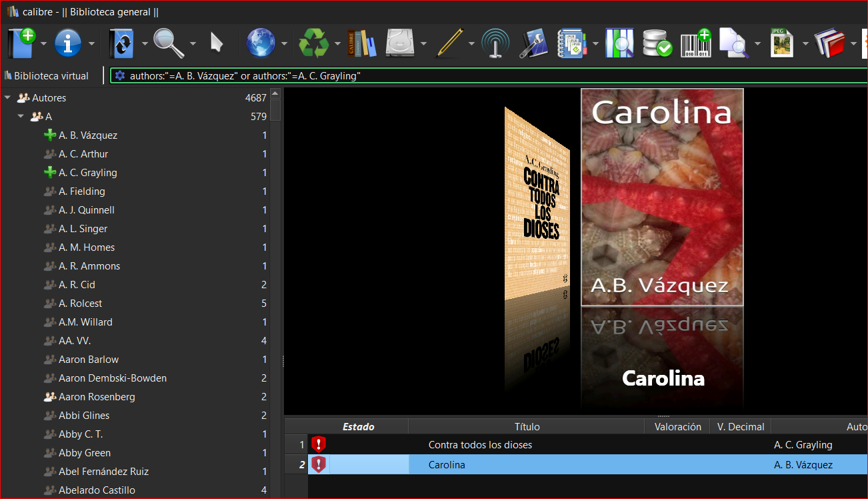
Task: Open dropdown arrow beside Add books
Action: pos(44,44)
